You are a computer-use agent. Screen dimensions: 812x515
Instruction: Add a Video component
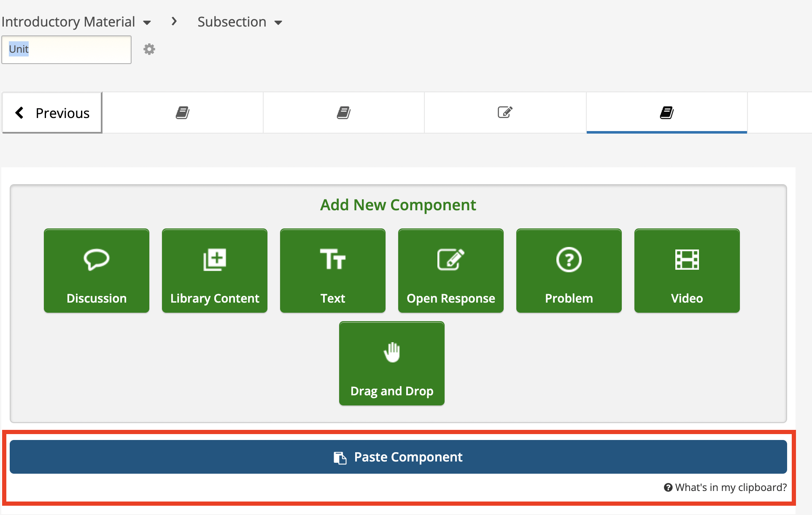pos(686,270)
